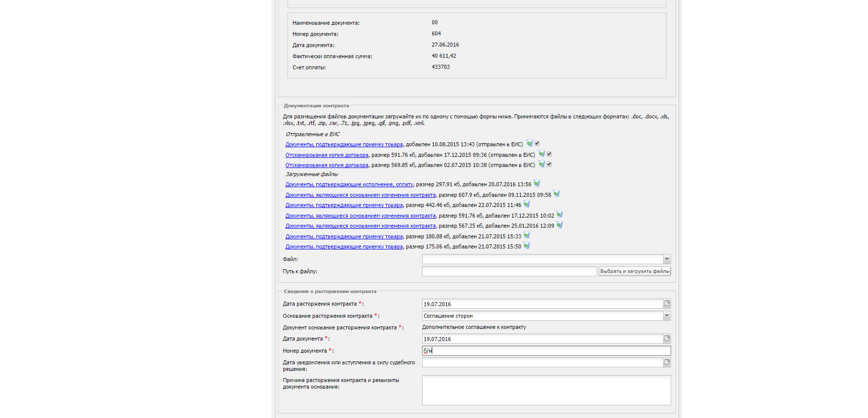Click the Отправленные в ЕИС heading
Viewport: 868px width, 418px height.
[313, 135]
